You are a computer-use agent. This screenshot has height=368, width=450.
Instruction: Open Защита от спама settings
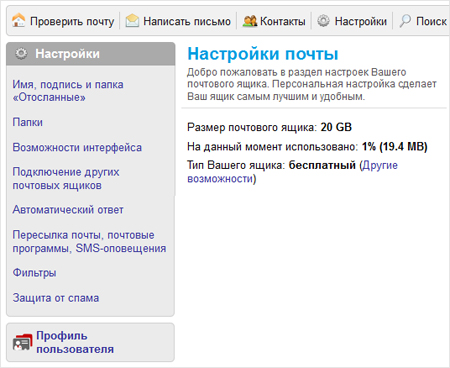point(56,298)
